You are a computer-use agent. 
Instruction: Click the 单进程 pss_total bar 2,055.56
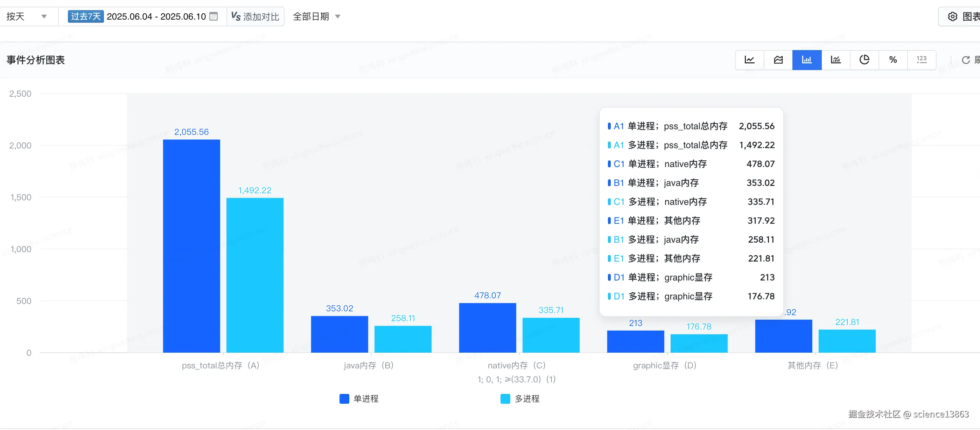[x=191, y=246]
